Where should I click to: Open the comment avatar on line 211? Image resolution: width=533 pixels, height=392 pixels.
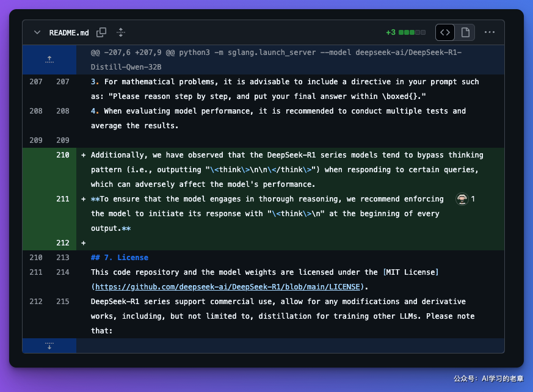[462, 199]
